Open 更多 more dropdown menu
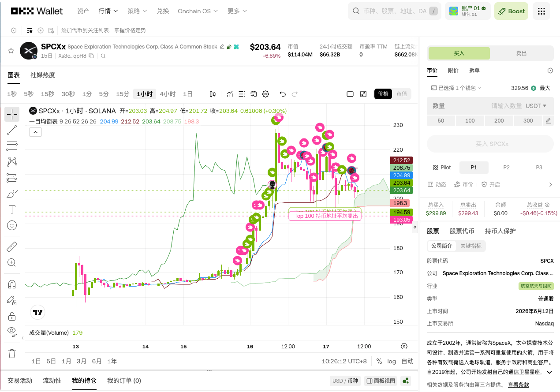 coord(237,11)
